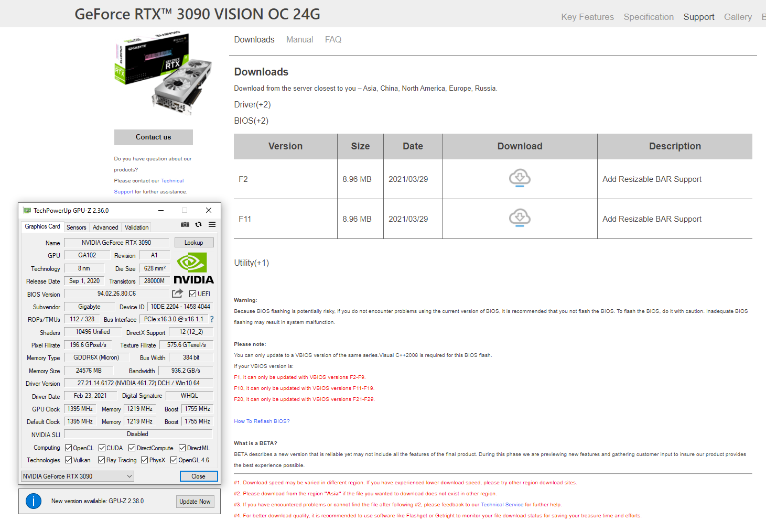Image resolution: width=766 pixels, height=532 pixels.
Task: Go to Key Features in the top navigation
Action: pos(587,17)
